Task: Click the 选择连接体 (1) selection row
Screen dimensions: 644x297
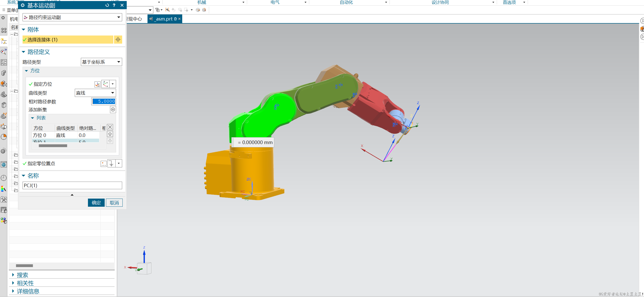Action: coord(68,40)
